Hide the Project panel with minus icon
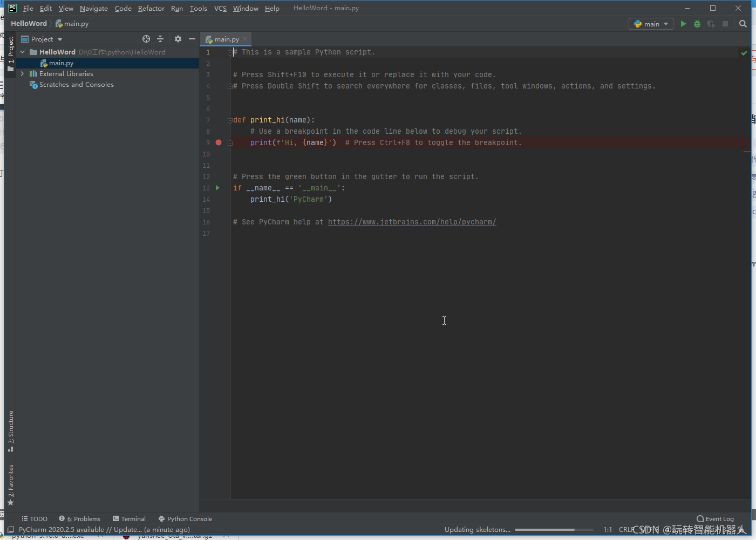 tap(192, 39)
